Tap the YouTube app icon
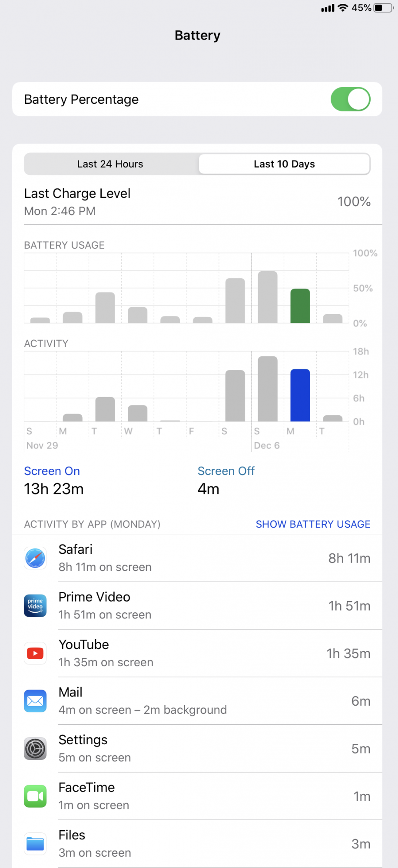The height and width of the screenshot is (868, 398). click(x=35, y=653)
